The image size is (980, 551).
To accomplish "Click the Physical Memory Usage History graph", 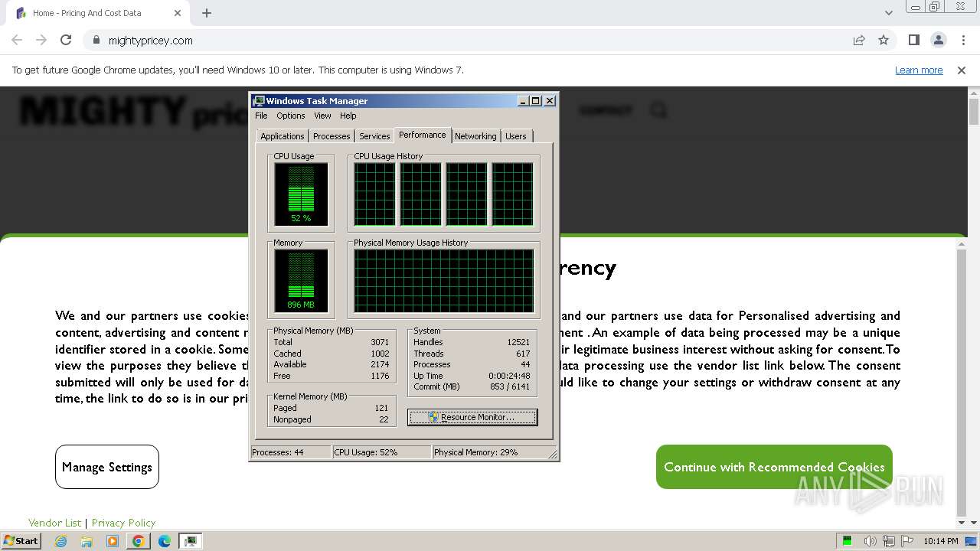I will (443, 281).
